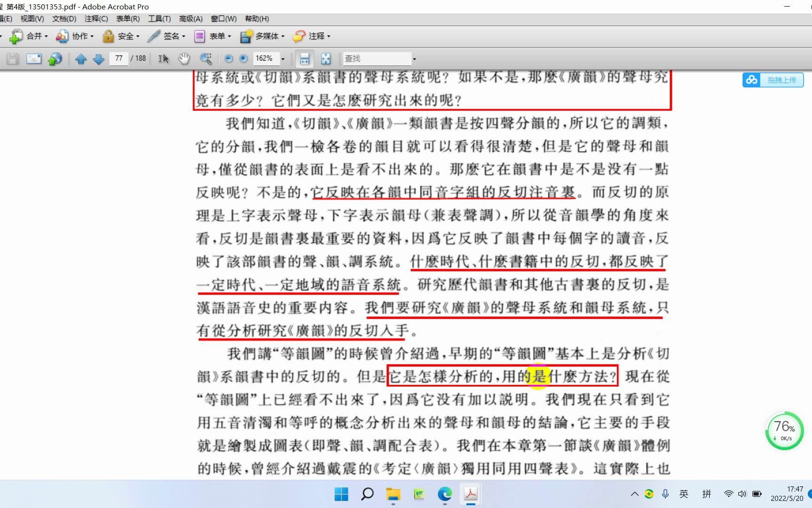Open the 视图(V) menu

[x=32, y=19]
